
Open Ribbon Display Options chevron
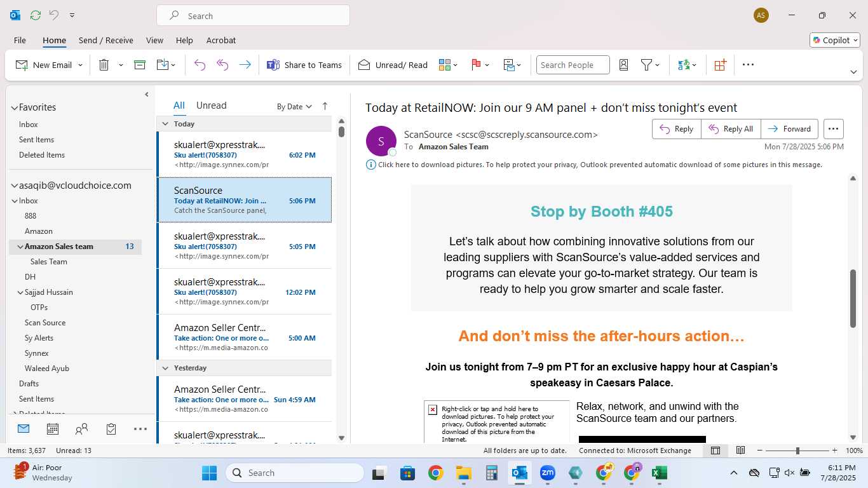pos(853,72)
